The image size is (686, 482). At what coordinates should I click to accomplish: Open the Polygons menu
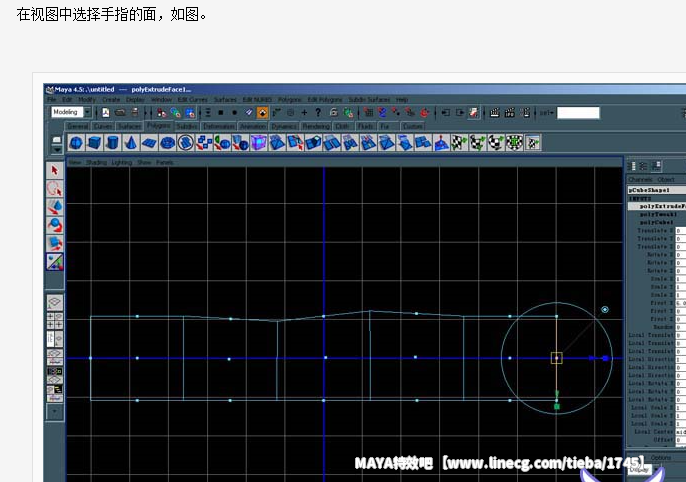click(x=289, y=100)
